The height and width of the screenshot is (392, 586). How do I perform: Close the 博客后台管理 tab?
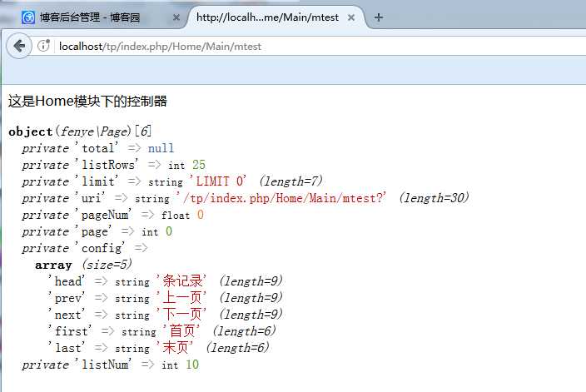(x=176, y=17)
